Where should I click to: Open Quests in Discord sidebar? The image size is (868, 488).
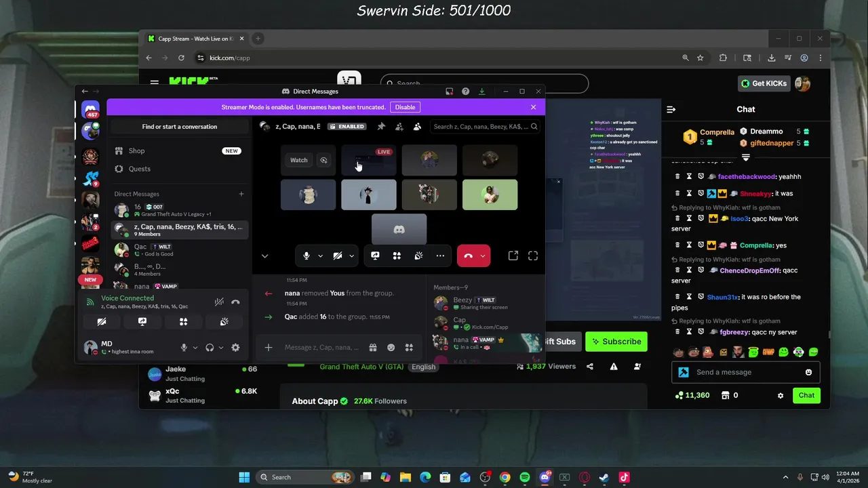coord(178,169)
